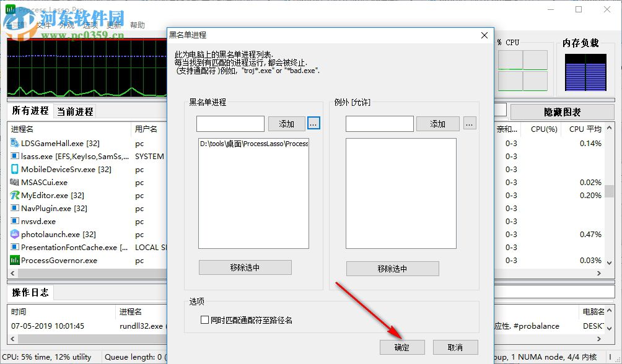This screenshot has width=622, height=364.
Task: Click the photolaunch.exe globe icon
Action: click(14, 234)
